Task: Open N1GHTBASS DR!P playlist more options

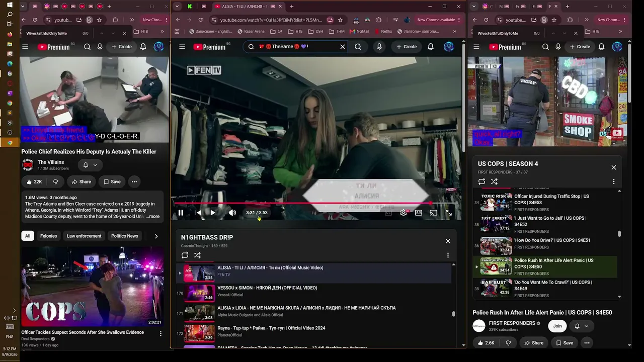Action: [448, 255]
